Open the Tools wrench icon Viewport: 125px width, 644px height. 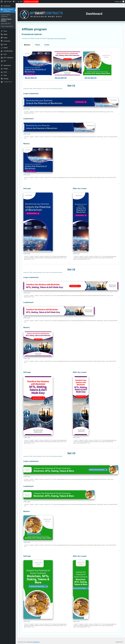pos(2,75)
